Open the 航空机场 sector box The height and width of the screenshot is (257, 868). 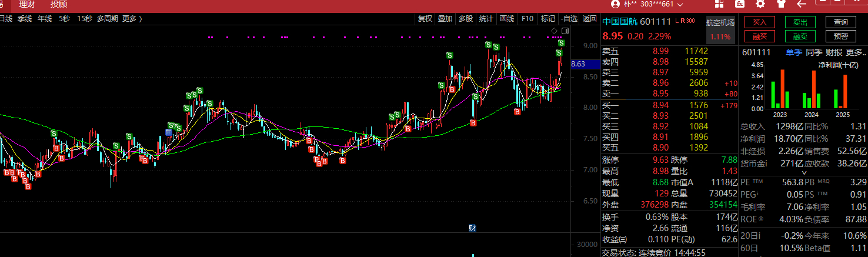720,29
